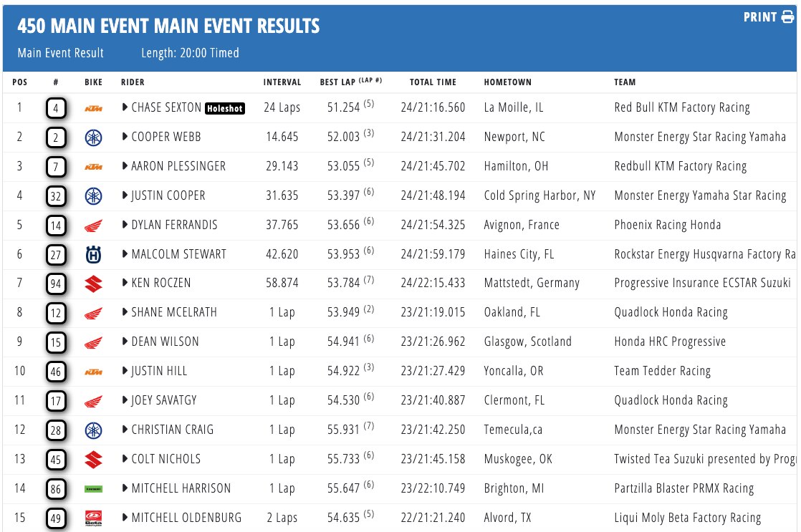Expand Justin Hill's row triangle
This screenshot has height=532, width=801.
coord(125,371)
